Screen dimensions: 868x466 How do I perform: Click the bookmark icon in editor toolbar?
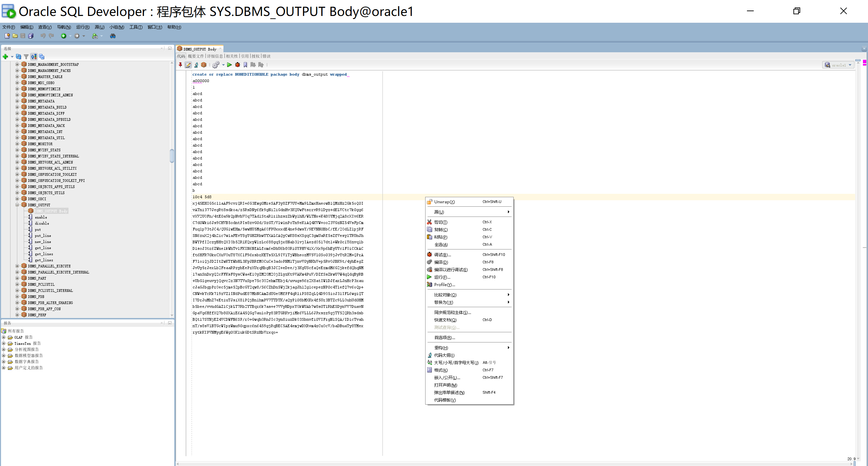click(245, 65)
